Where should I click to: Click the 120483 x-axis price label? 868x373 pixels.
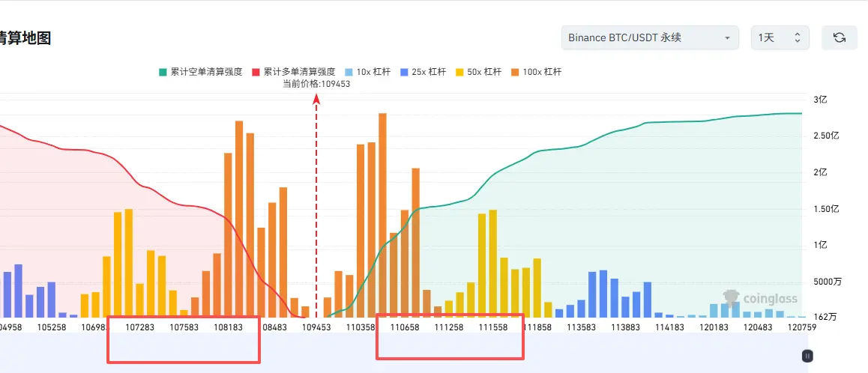758,327
